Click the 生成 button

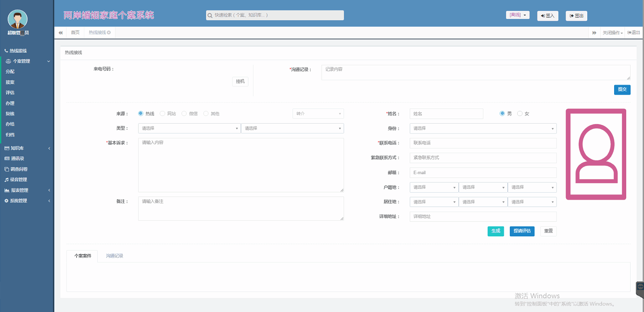[x=496, y=231]
